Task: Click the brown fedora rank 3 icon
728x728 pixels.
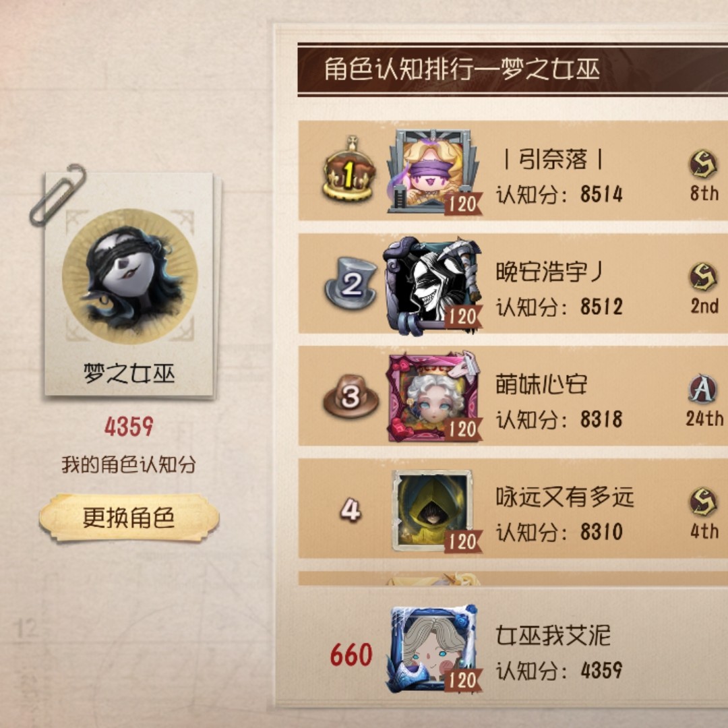Action: click(351, 396)
